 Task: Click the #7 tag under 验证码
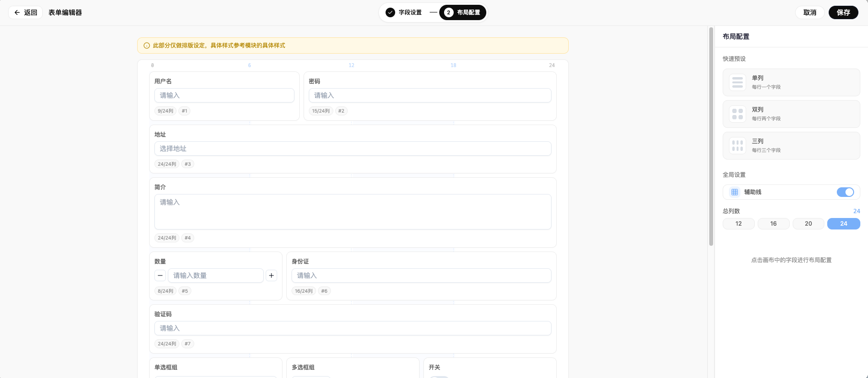tap(188, 344)
